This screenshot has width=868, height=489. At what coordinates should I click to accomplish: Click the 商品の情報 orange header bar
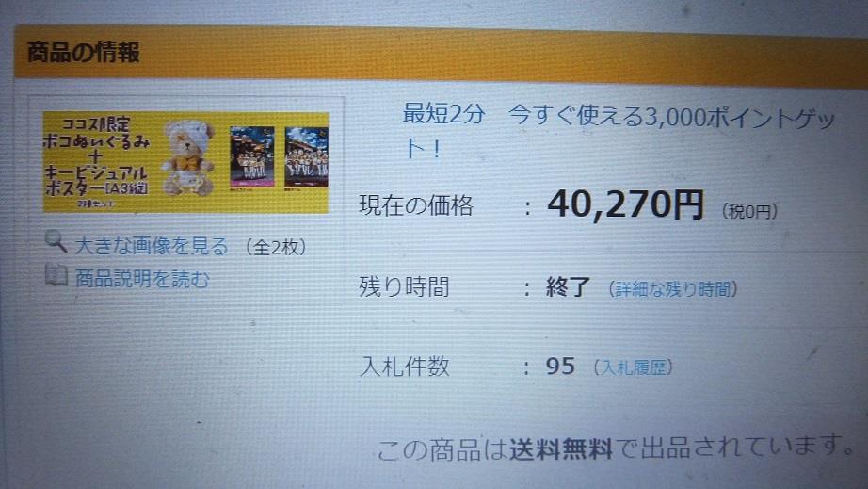tap(441, 55)
